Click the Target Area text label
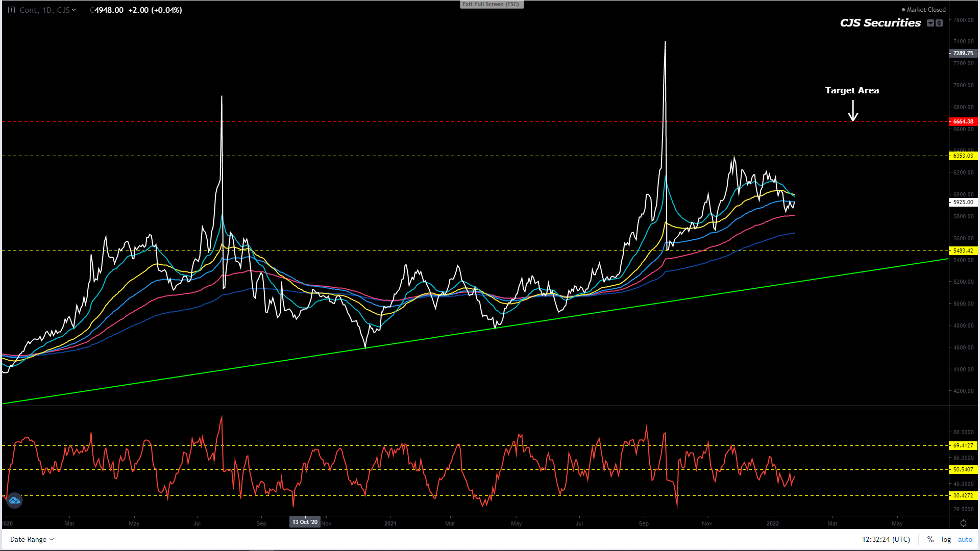The height and width of the screenshot is (551, 980). pos(852,90)
